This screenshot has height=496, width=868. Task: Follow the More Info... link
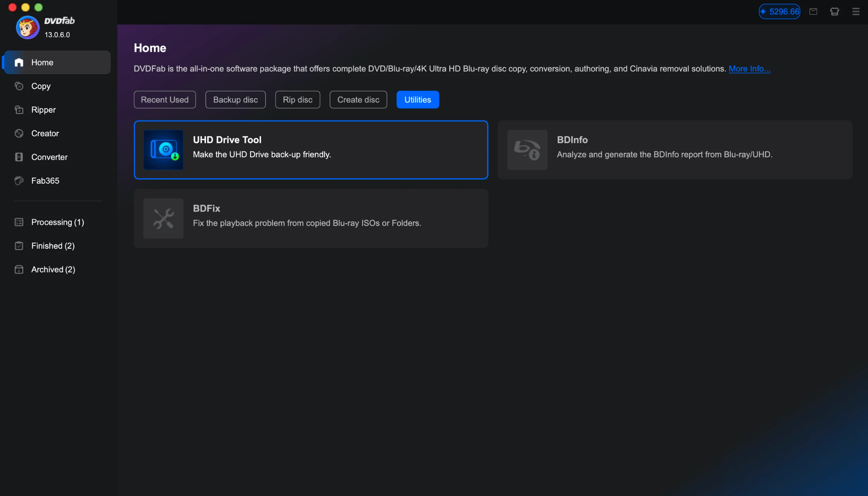(x=749, y=69)
